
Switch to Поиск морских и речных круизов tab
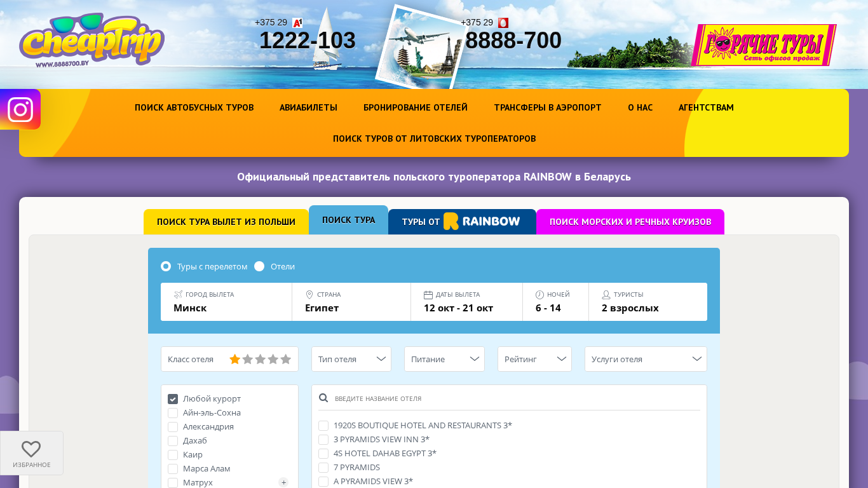click(630, 222)
